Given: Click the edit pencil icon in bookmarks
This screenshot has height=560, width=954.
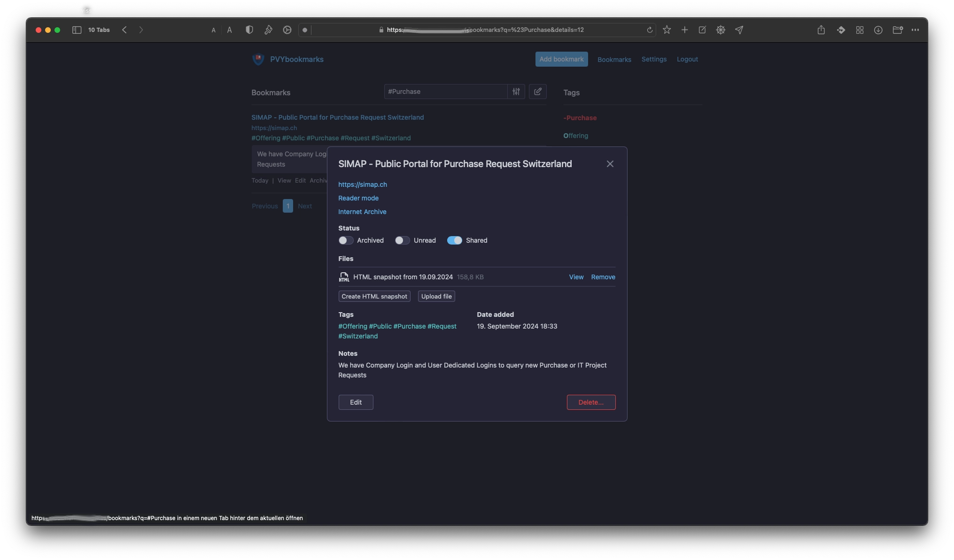Looking at the screenshot, I should coord(538,92).
